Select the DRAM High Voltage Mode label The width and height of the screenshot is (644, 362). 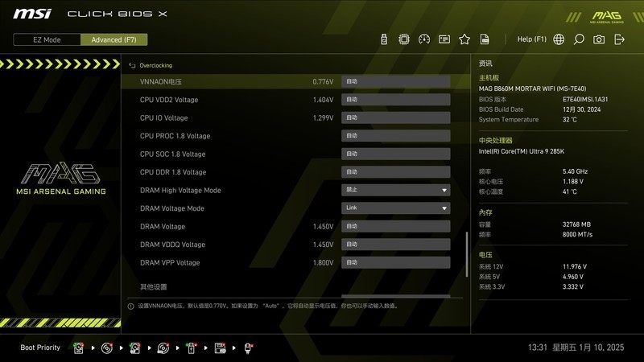[x=180, y=190]
